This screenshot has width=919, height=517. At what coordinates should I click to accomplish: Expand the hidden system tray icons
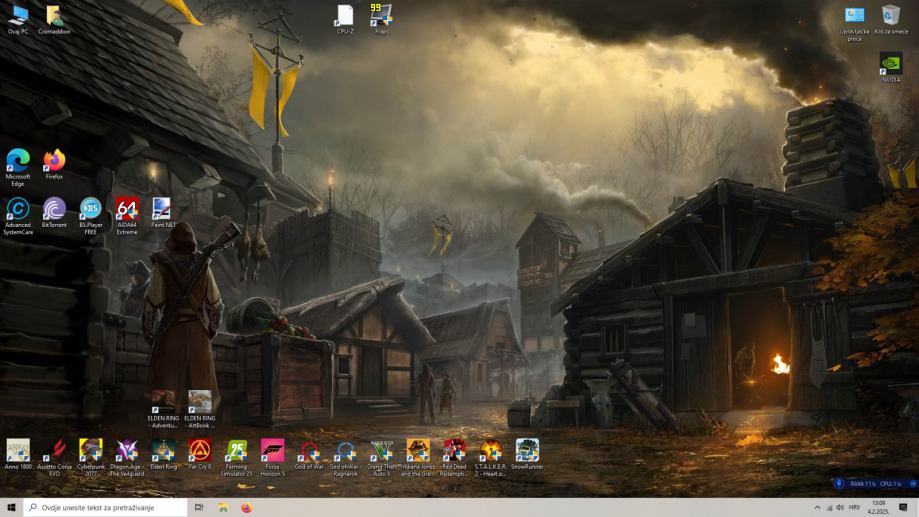point(817,508)
